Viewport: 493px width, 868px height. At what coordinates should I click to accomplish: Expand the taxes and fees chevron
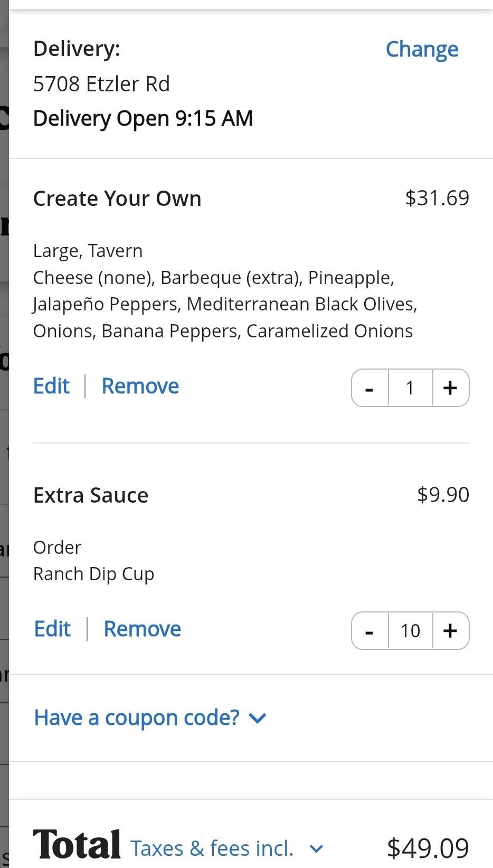(316, 848)
